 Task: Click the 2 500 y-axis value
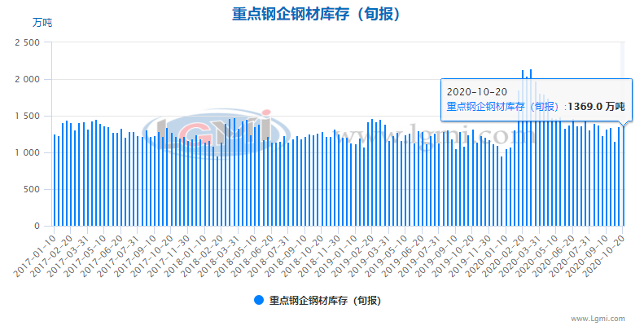tap(27, 42)
